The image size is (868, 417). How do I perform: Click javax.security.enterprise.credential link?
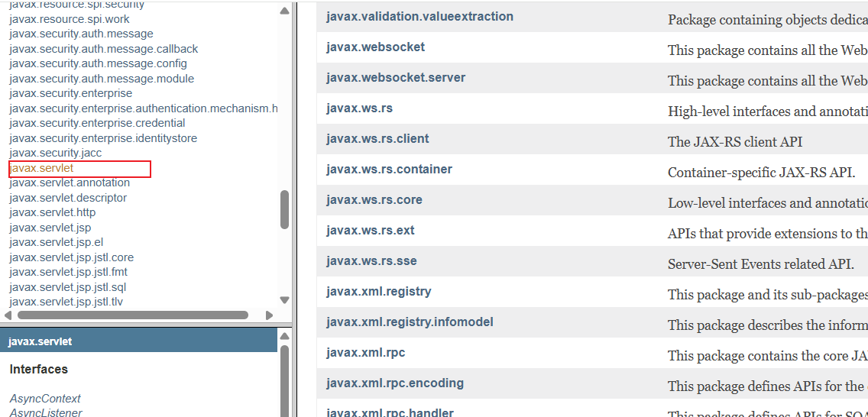coord(97,123)
